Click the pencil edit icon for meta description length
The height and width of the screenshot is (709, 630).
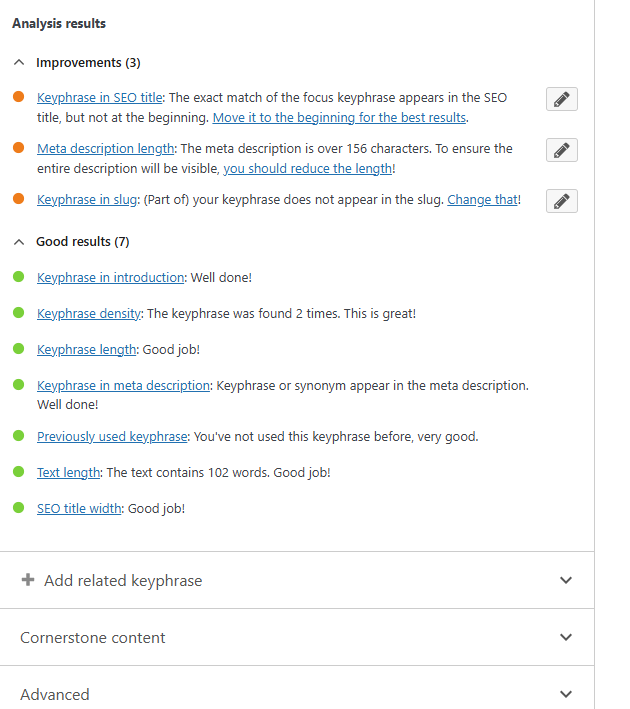(x=562, y=150)
